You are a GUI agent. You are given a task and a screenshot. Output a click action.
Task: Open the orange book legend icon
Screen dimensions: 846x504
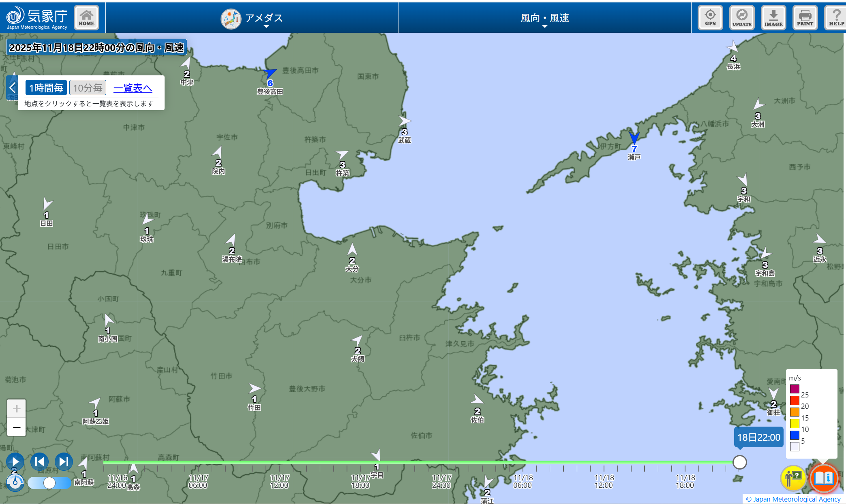pyautogui.click(x=824, y=478)
